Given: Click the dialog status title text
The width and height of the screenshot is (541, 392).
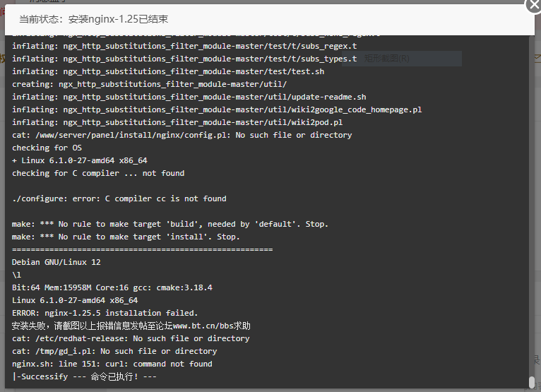Looking at the screenshot, I should click(93, 19).
